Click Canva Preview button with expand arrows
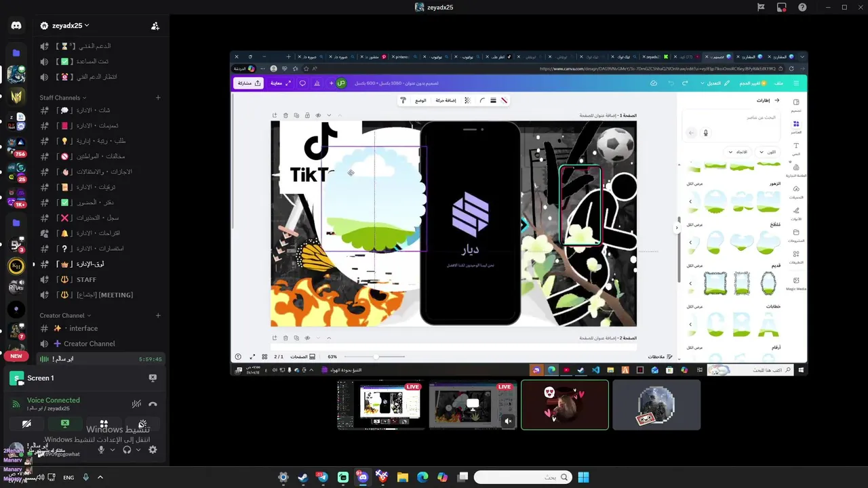 [x=280, y=83]
